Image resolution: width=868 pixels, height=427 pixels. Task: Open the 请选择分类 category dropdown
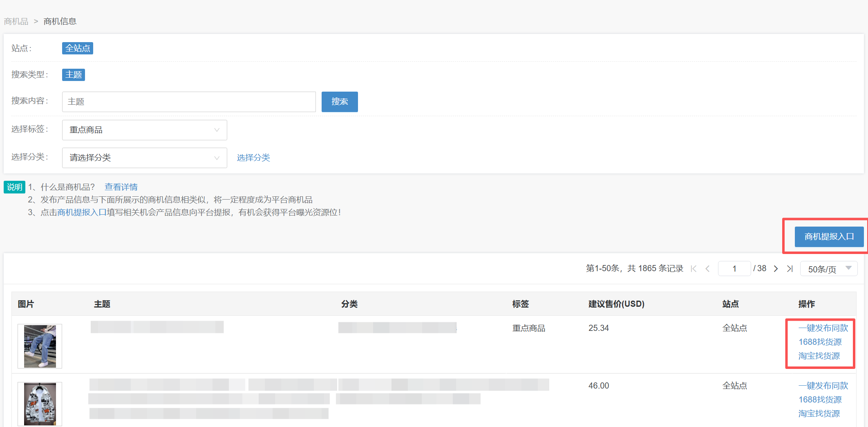tap(144, 157)
